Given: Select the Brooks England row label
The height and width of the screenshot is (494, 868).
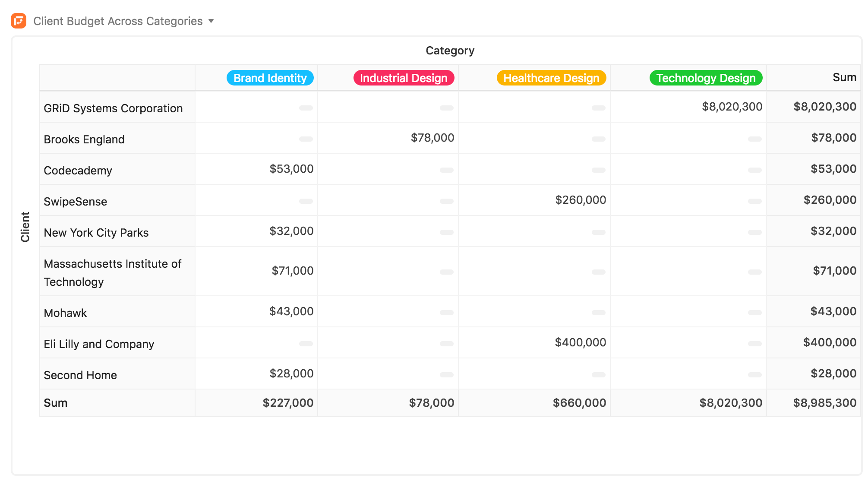Looking at the screenshot, I should click(x=84, y=139).
